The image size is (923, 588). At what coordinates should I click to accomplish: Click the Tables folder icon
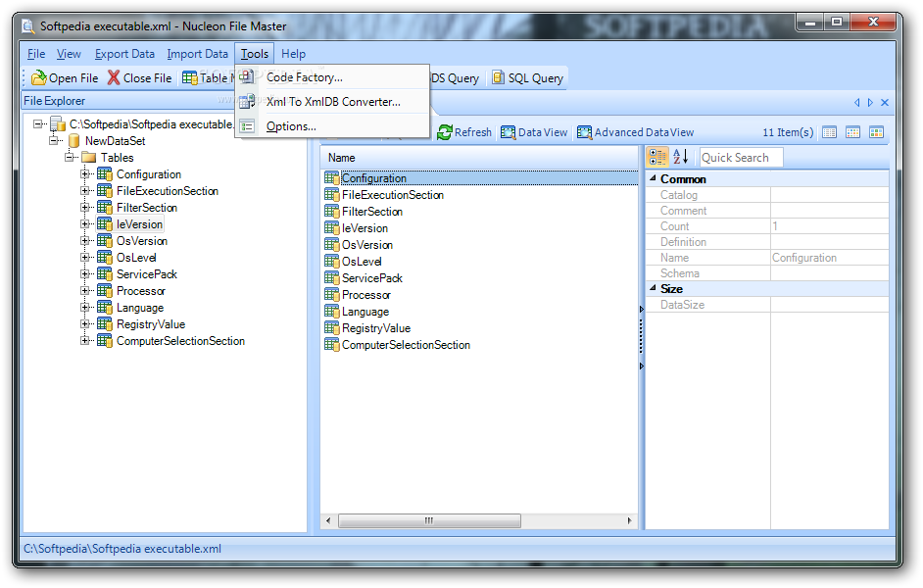click(x=89, y=157)
